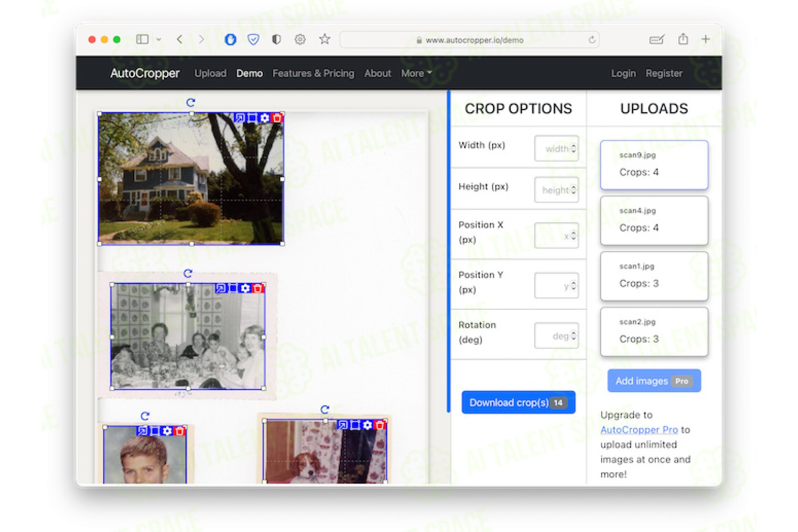Select the scan2.jpg upload card
The height and width of the screenshot is (532, 798).
654,331
